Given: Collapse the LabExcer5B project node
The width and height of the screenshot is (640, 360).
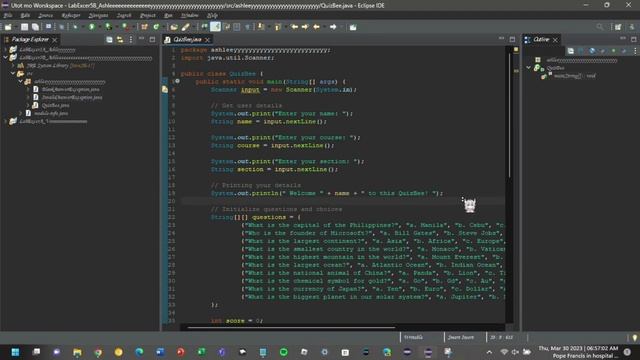Looking at the screenshot, I should pos(6,58).
